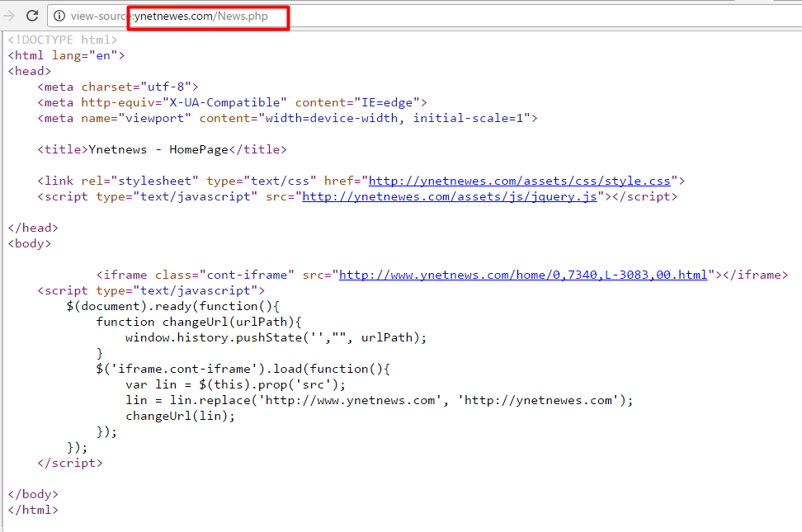Image resolution: width=802 pixels, height=532 pixels.
Task: Click the opening <body> tag
Action: [29, 244]
